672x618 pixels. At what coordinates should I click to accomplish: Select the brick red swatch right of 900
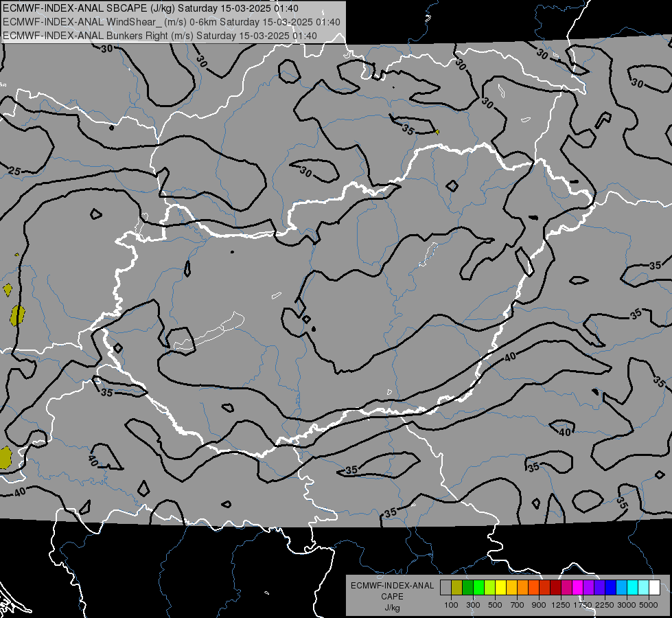545,587
